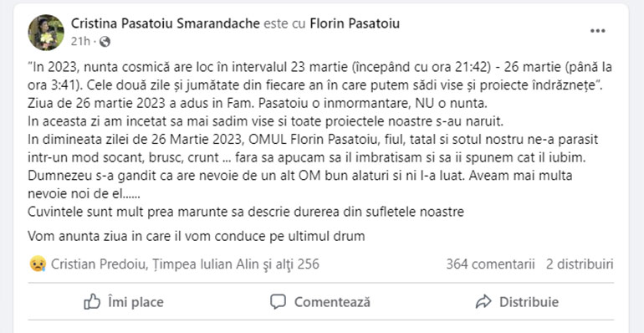Image resolution: width=644 pixels, height=333 pixels.
Task: Open Cristina's profile picture thumbnail
Action: (x=46, y=33)
